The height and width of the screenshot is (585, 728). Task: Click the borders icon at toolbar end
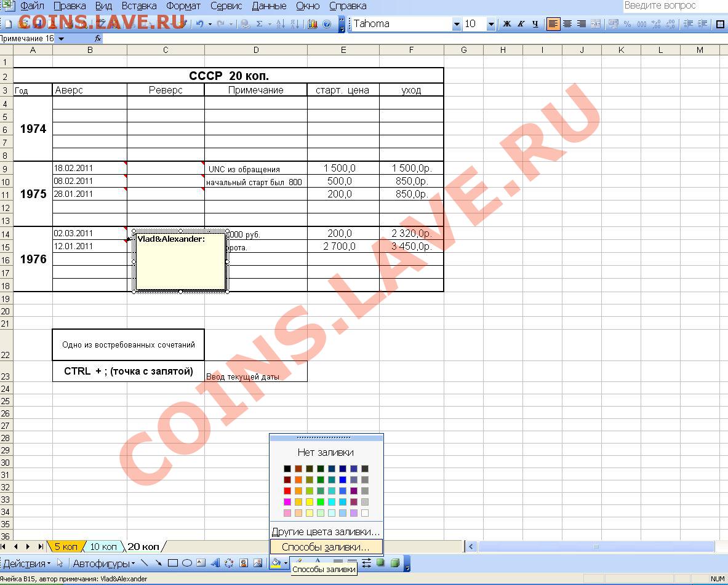tap(721, 24)
